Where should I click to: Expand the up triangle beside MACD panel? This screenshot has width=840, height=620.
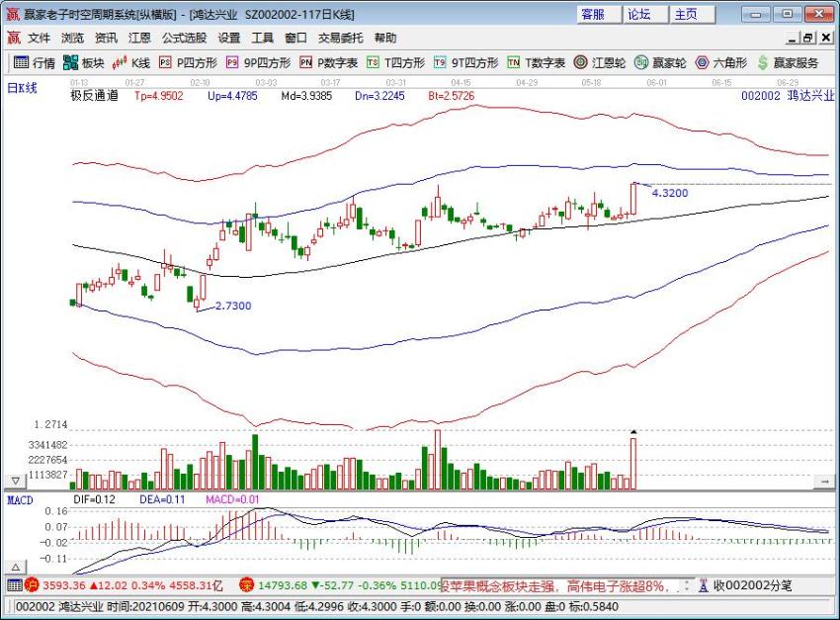(x=16, y=567)
